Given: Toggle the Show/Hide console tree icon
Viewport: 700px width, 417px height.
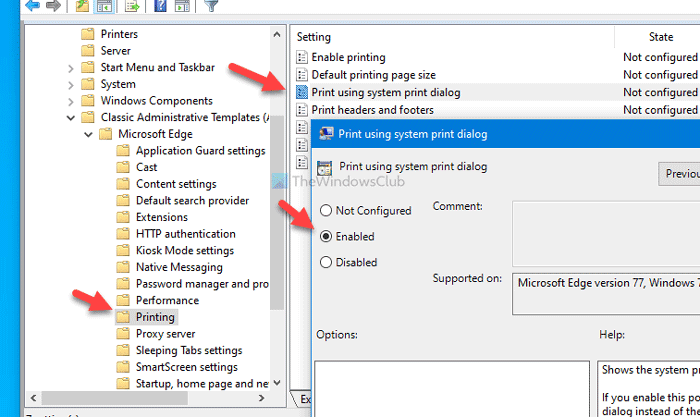Looking at the screenshot, I should point(104,5).
